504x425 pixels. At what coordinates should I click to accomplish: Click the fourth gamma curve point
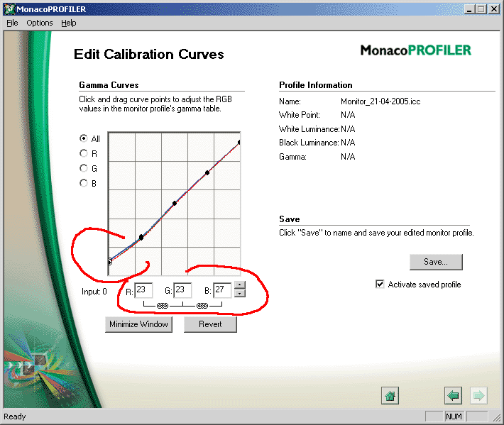tap(207, 173)
